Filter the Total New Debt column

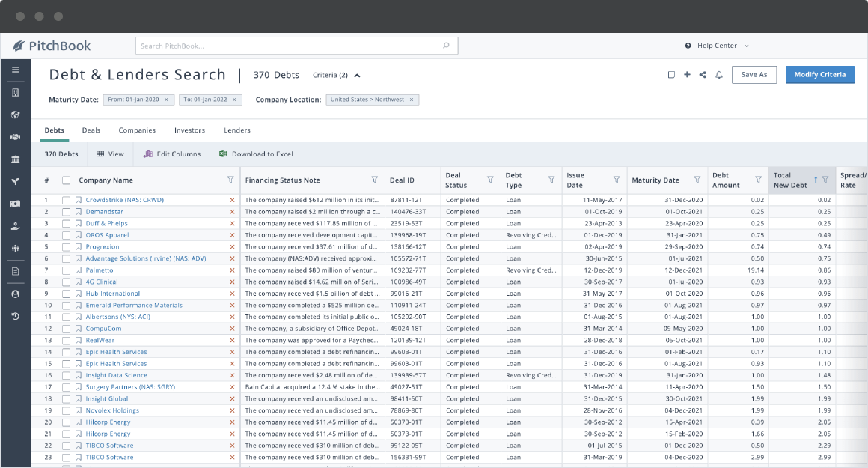pos(825,180)
